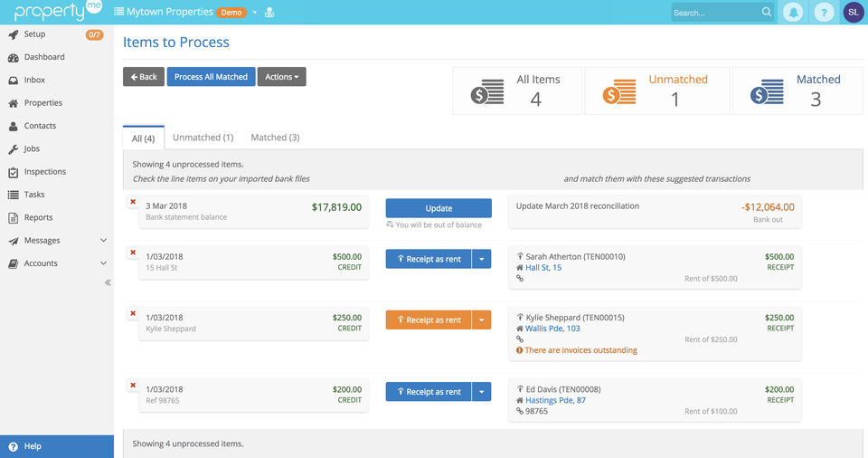This screenshot has height=458, width=868.
Task: Click the Setup 0/7 progress badge
Action: click(x=94, y=34)
